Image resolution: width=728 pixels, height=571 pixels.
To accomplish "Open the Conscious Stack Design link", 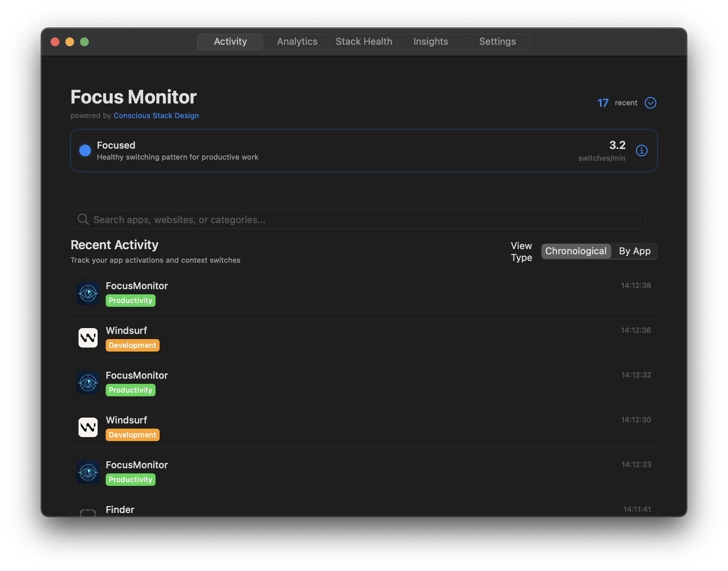I will pyautogui.click(x=156, y=116).
